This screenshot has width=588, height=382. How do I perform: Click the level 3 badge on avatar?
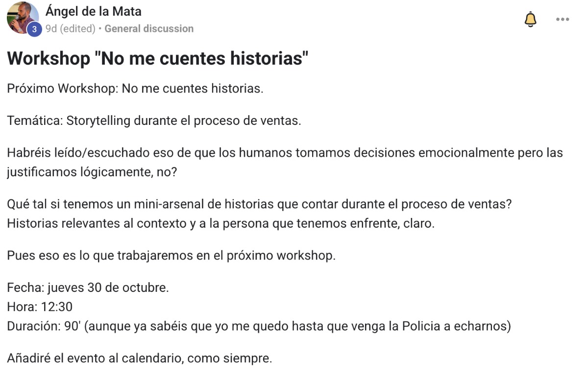[x=34, y=29]
